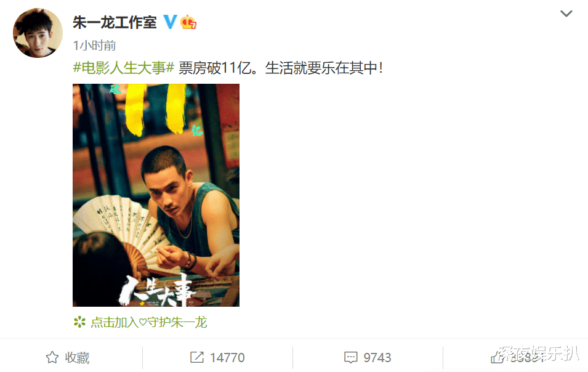Open the post options chevron menu
Image resolution: width=588 pixels, height=372 pixels.
click(566, 14)
